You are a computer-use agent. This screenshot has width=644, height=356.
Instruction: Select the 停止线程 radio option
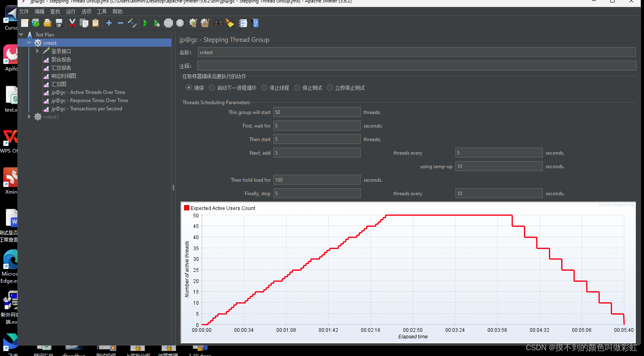pos(264,88)
